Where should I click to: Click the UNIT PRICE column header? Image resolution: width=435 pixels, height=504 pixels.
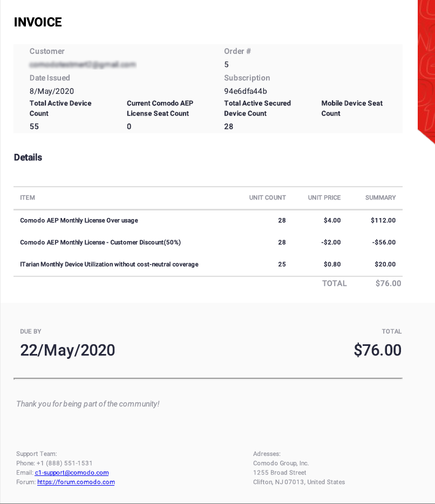[324, 197]
